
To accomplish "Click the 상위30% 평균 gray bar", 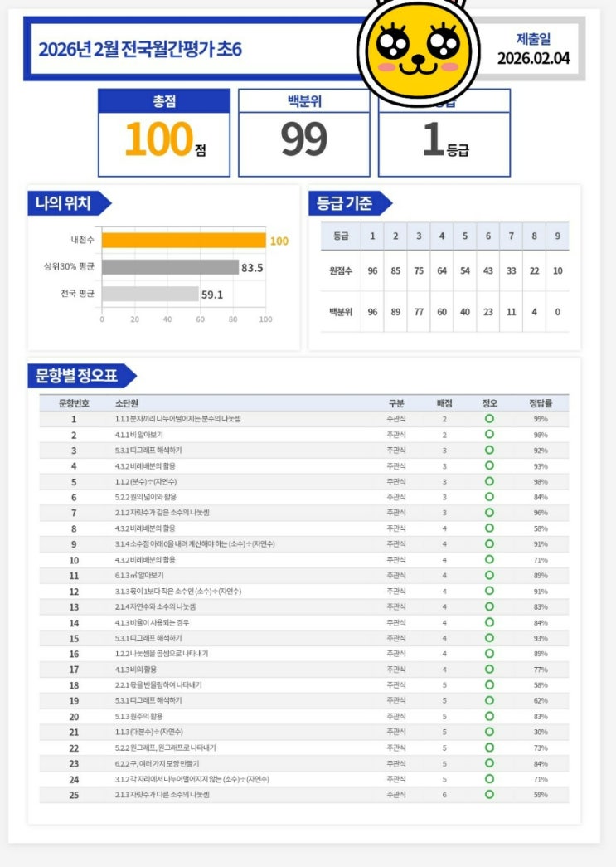I will click(170, 267).
